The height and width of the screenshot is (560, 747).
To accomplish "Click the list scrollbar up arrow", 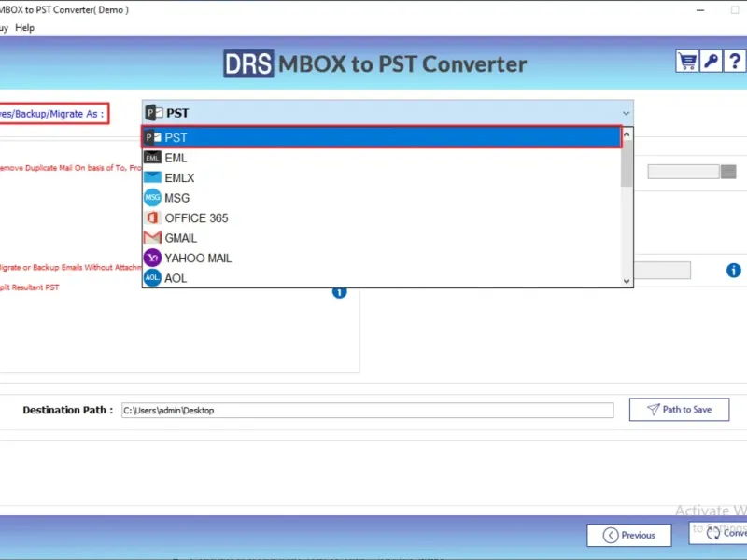I will [627, 134].
